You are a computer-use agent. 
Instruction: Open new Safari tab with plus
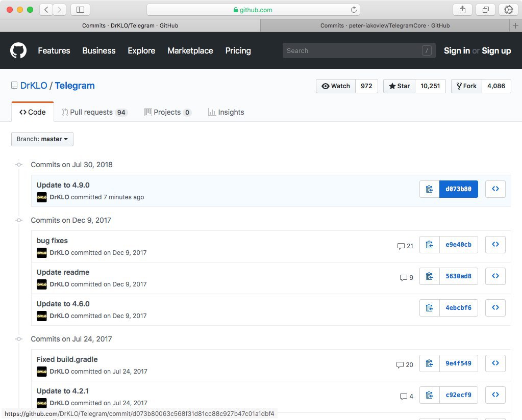[x=515, y=25]
